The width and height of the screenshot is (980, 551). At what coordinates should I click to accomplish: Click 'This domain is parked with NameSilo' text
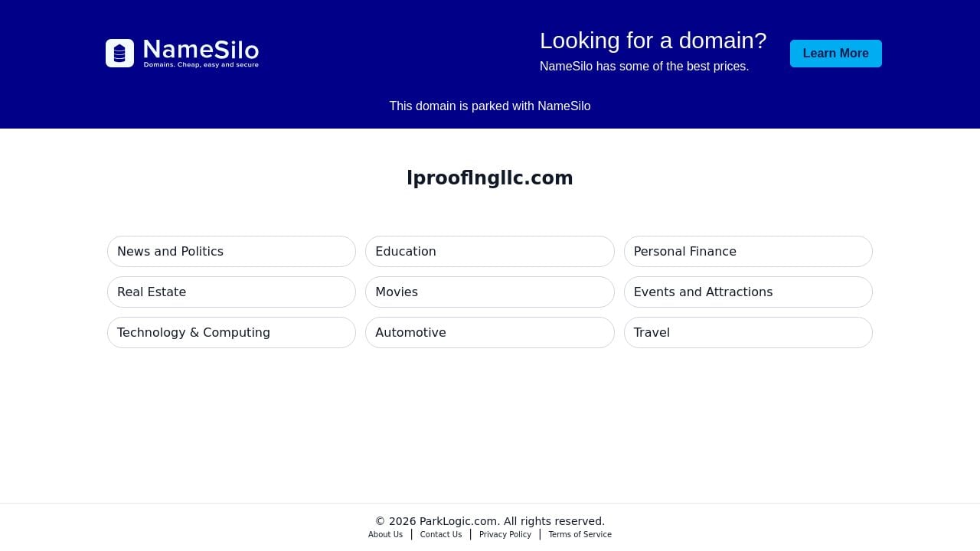tap(490, 106)
